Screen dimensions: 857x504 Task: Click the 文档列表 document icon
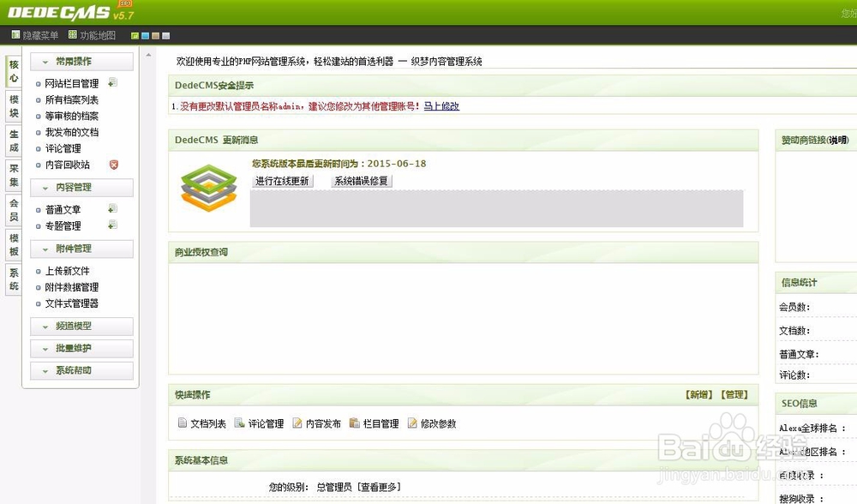183,423
